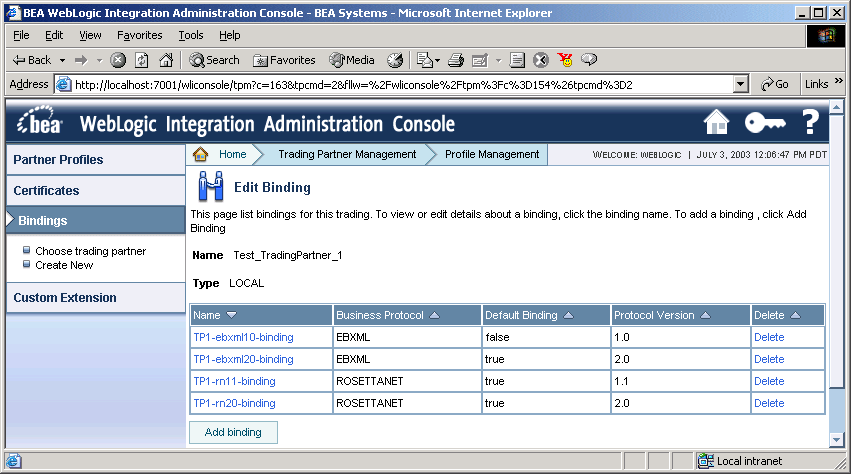The width and height of the screenshot is (851, 474).
Task: Open TP1-ebxml10-binding link
Action: (243, 337)
